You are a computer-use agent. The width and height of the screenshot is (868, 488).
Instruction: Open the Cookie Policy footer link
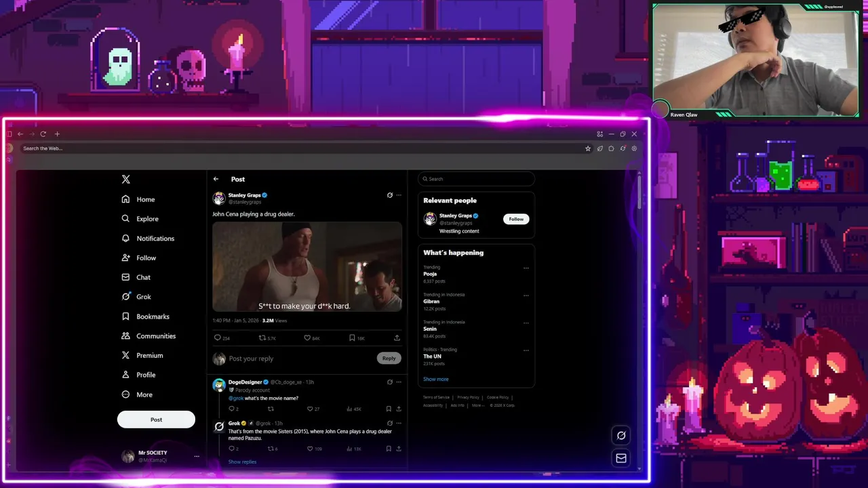498,397
